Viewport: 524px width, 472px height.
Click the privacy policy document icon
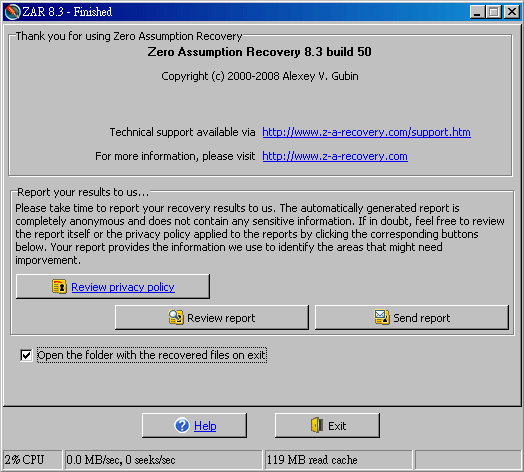click(59, 287)
